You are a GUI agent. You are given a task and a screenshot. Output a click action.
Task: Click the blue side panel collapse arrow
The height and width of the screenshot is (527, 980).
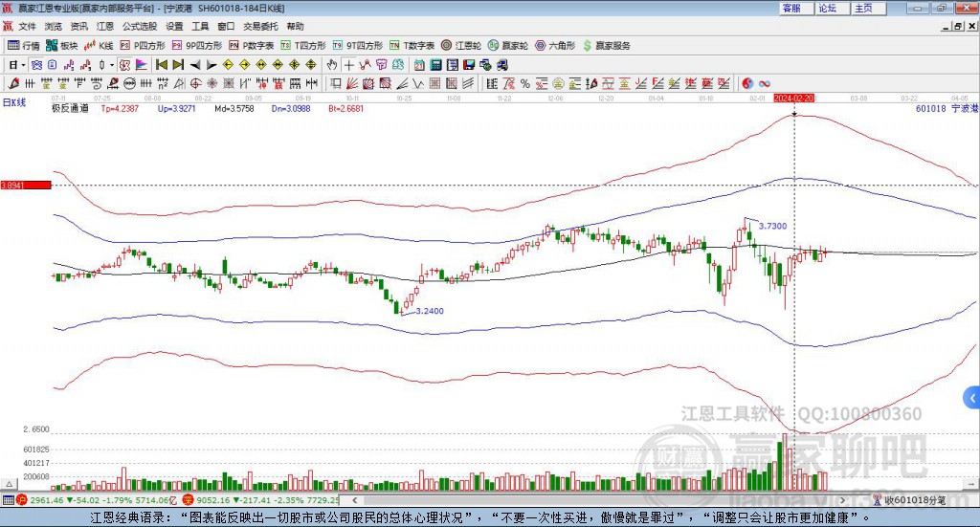tap(972, 398)
